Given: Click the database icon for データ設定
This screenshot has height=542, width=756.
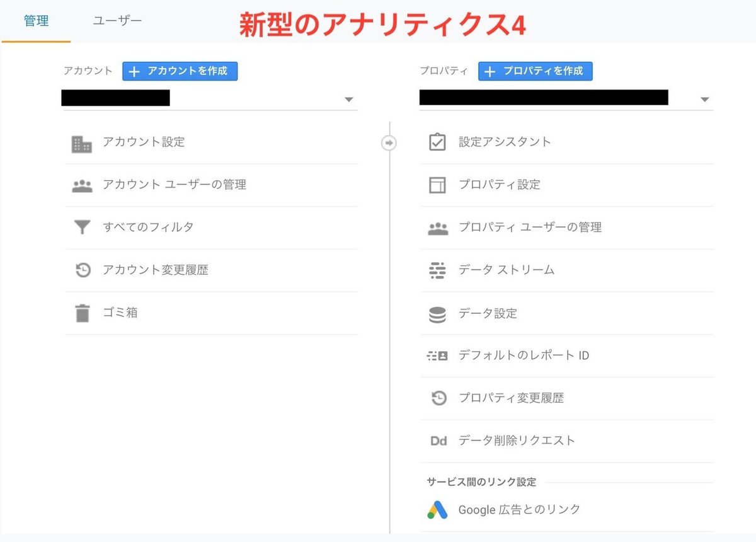Looking at the screenshot, I should point(437,314).
